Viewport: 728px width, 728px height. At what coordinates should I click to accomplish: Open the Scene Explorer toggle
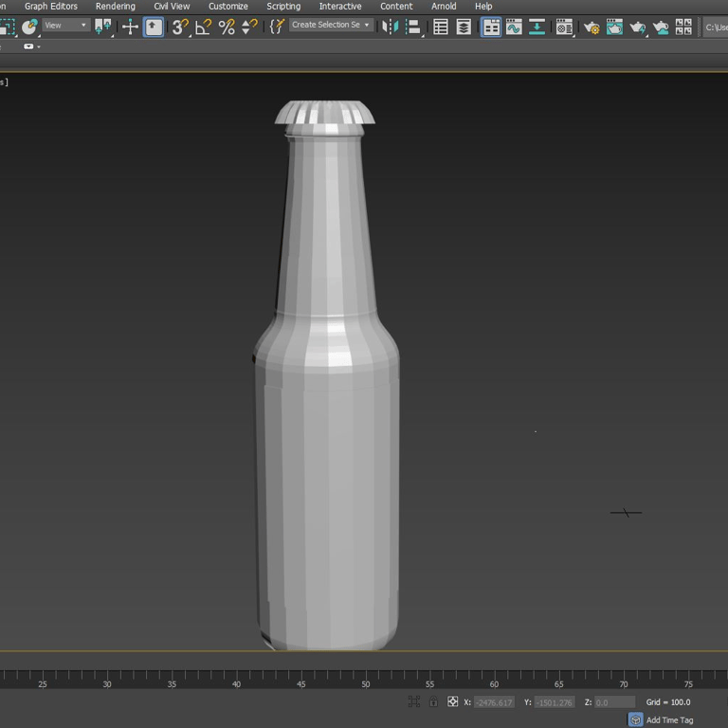(x=441, y=27)
